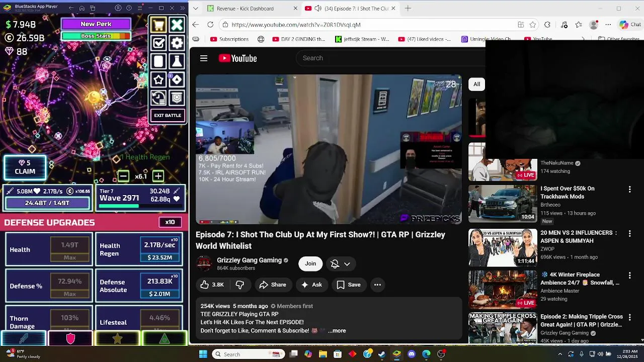Open YouTube guide hamburger menu
Screen dimensions: 644x362
204,58
